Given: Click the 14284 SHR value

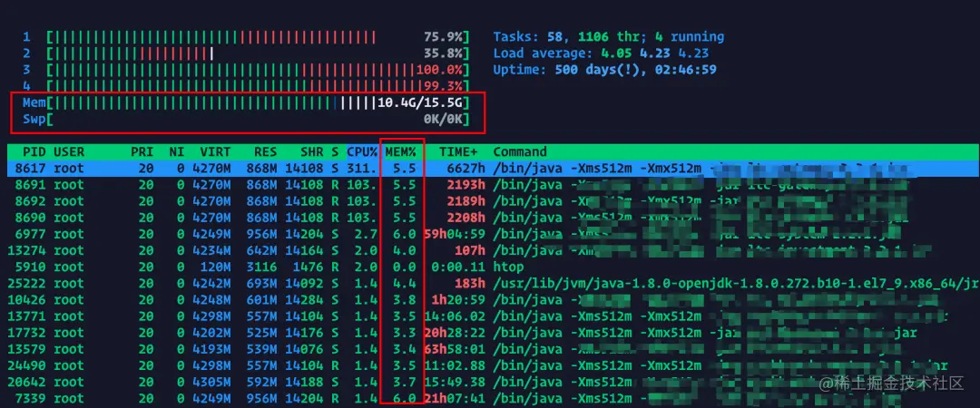Looking at the screenshot, I should (x=304, y=299).
